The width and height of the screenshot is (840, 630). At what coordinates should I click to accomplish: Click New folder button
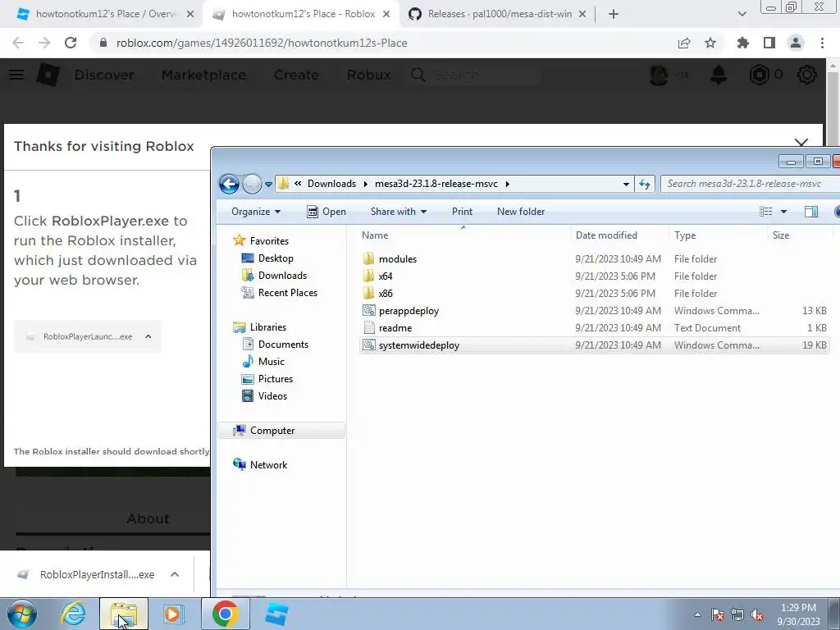click(521, 212)
